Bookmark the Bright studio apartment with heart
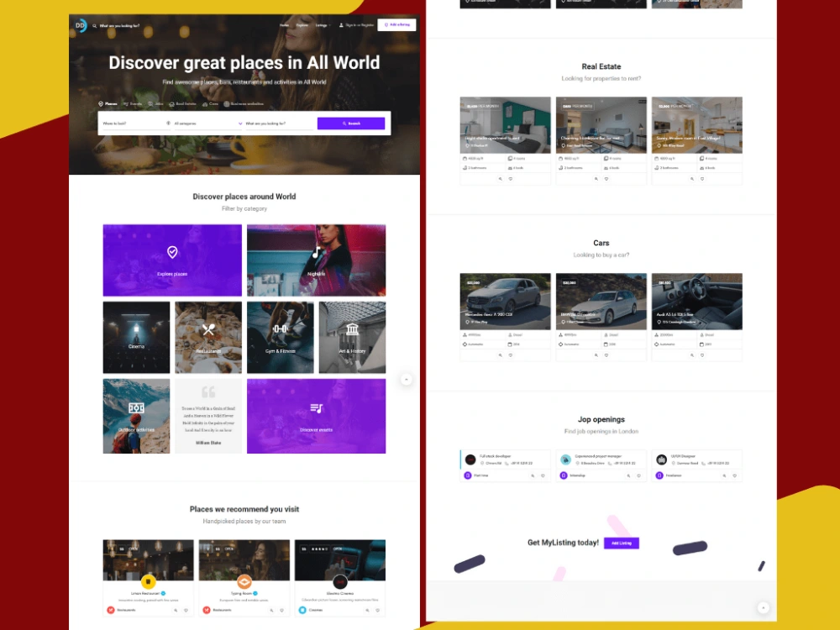Image resolution: width=840 pixels, height=630 pixels. click(511, 179)
